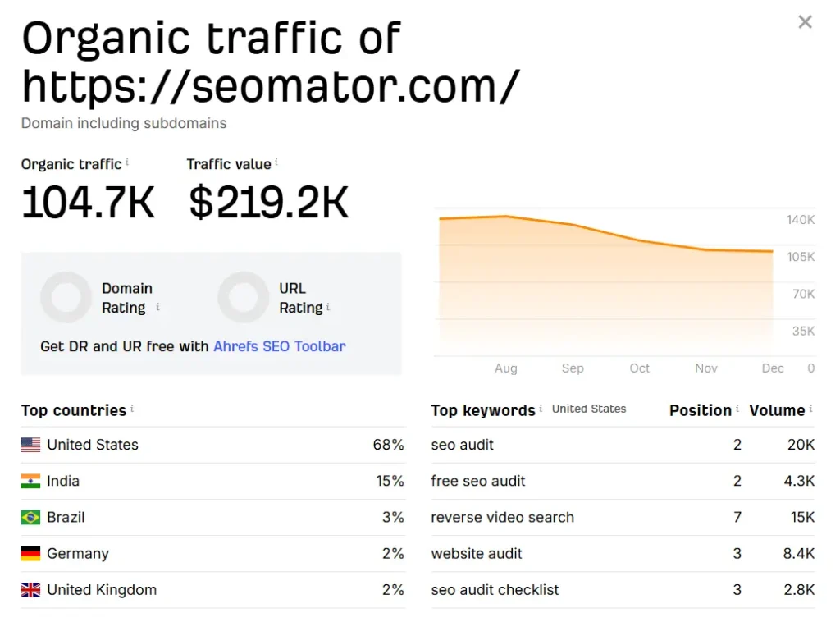Open the United States keywords region selector
This screenshot has height=631, width=840.
(x=589, y=408)
